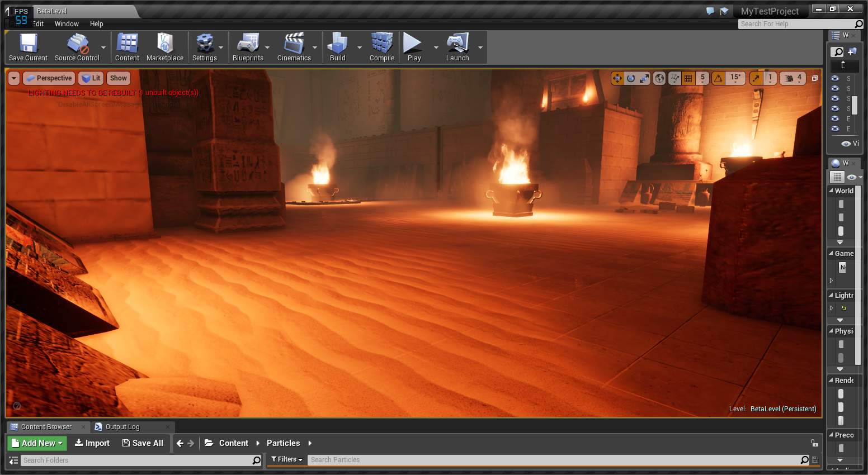This screenshot has width=868, height=475.
Task: Maximize or restore the viewport
Action: coord(815,78)
